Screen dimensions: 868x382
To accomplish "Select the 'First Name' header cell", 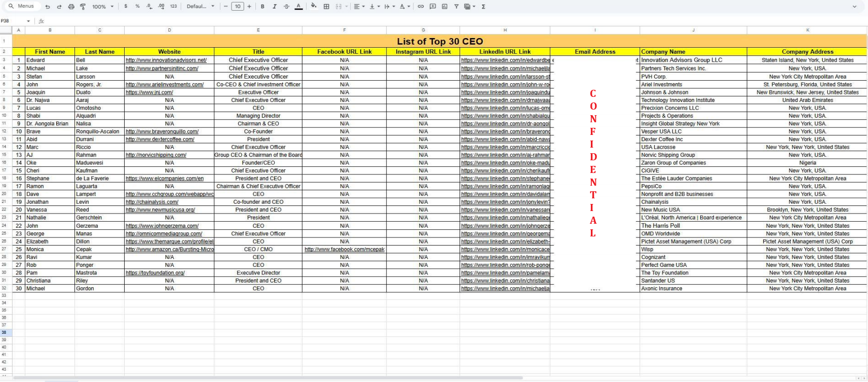I will point(50,52).
